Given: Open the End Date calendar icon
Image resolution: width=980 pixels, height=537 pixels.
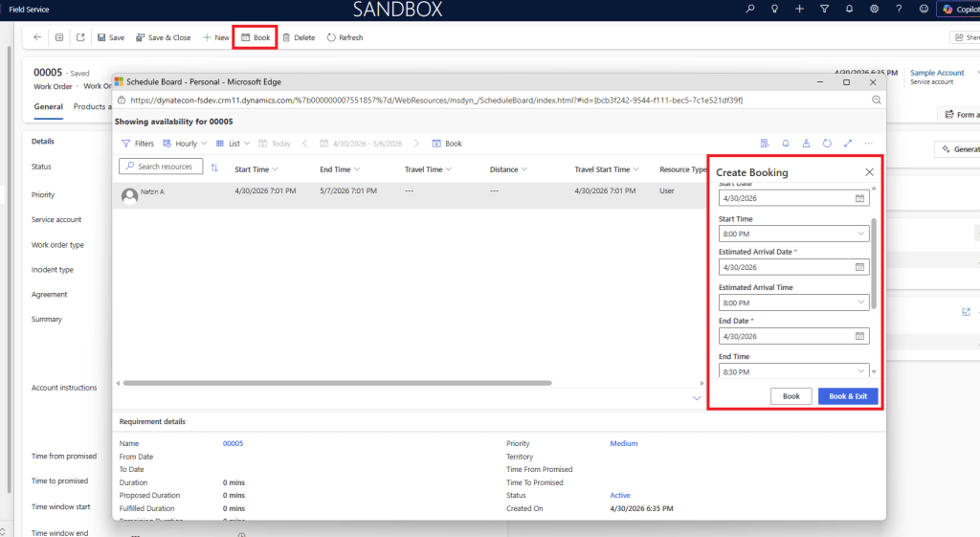Looking at the screenshot, I should [x=859, y=336].
